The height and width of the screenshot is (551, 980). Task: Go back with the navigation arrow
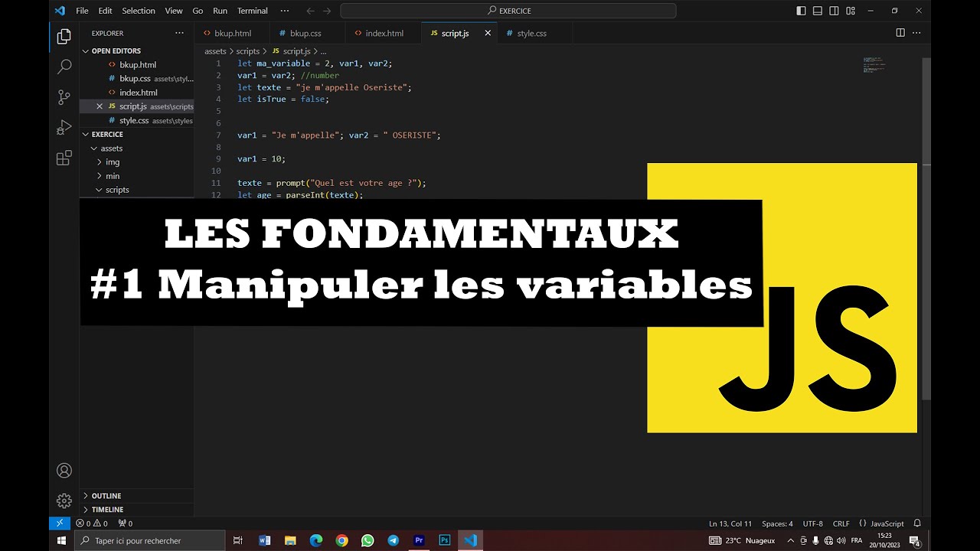pyautogui.click(x=309, y=11)
